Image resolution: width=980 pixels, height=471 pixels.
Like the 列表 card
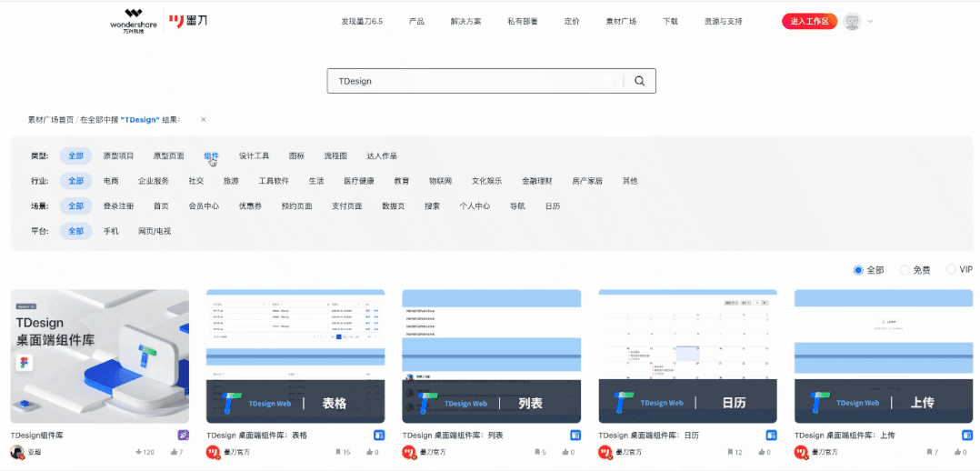click(565, 452)
